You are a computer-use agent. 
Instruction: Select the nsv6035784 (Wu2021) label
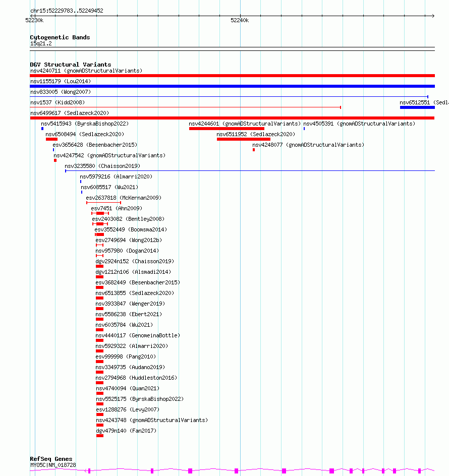coord(124,325)
